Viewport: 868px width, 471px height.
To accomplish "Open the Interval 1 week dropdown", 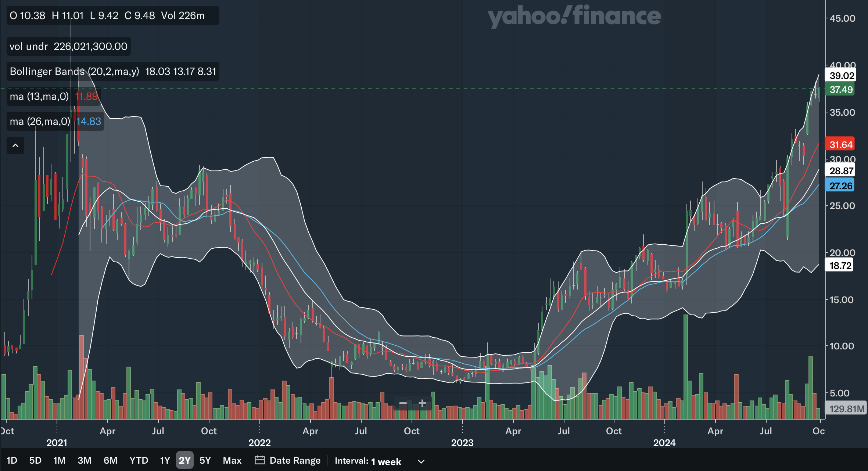I will [x=385, y=461].
